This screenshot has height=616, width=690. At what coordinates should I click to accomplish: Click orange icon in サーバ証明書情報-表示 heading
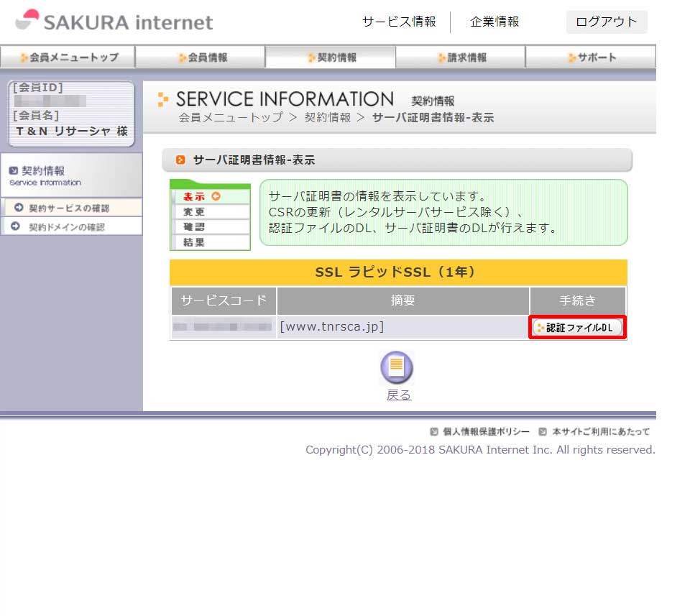pyautogui.click(x=180, y=160)
